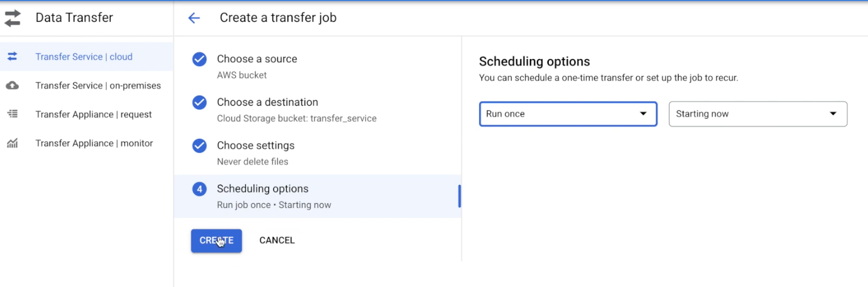Go to the Choose settings step
This screenshot has width=868, height=287.
(x=317, y=153)
